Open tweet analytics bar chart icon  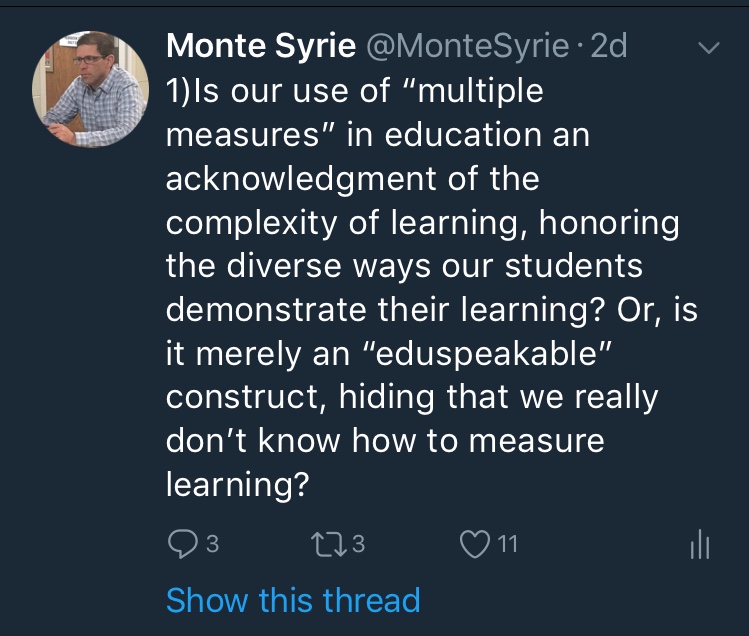pyautogui.click(x=700, y=544)
